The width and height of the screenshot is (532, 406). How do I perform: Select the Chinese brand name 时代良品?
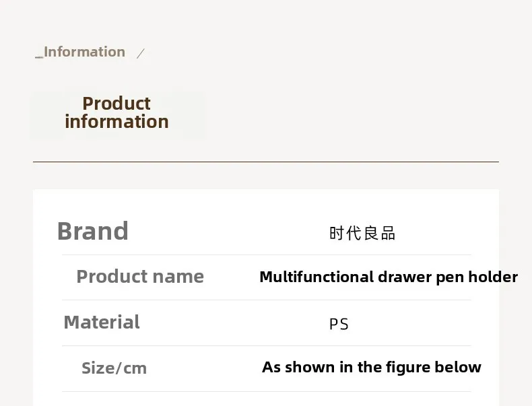coord(362,233)
